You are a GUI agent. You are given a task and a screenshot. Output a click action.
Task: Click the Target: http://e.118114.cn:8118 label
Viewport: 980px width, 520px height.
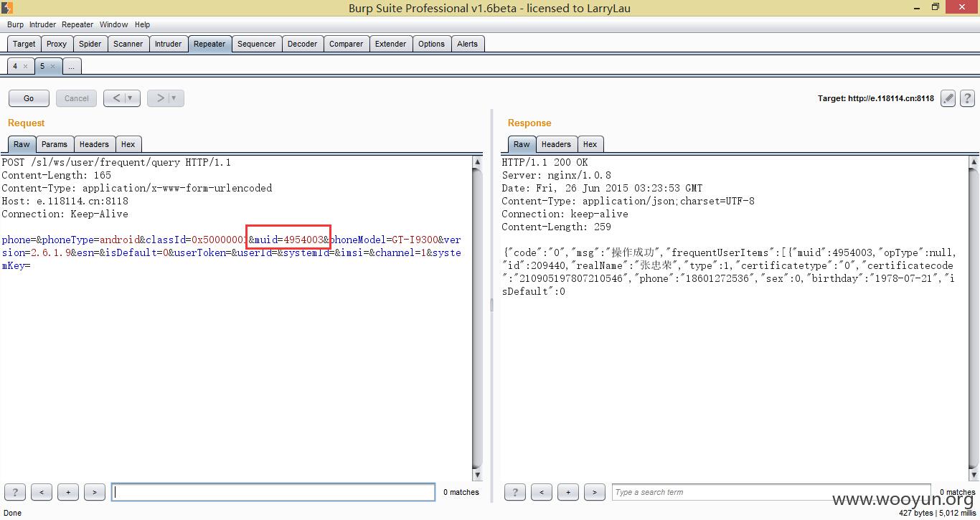(876, 98)
